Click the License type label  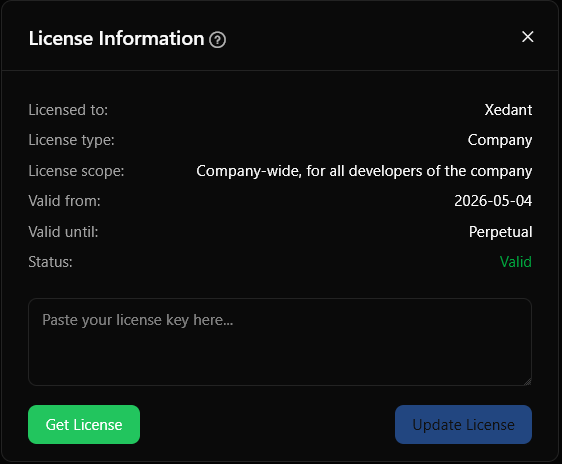point(71,140)
